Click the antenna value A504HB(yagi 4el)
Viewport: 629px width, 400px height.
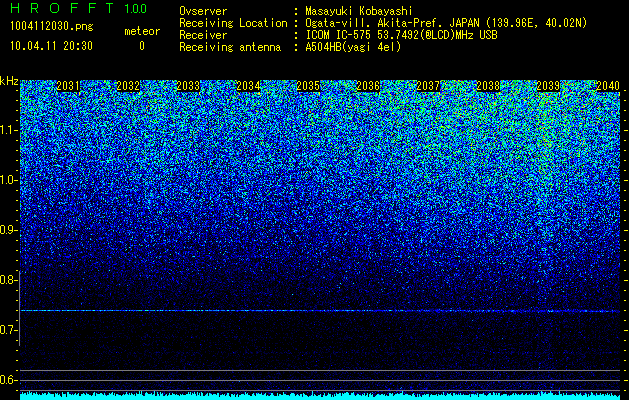(353, 47)
